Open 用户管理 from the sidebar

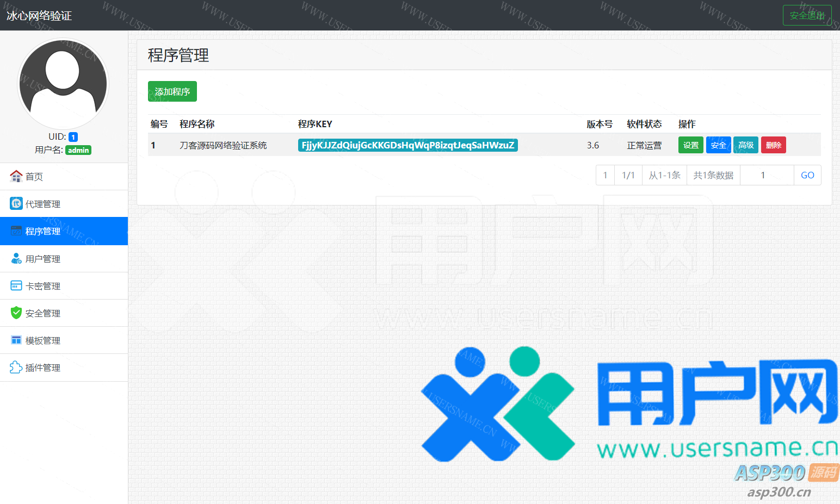43,259
